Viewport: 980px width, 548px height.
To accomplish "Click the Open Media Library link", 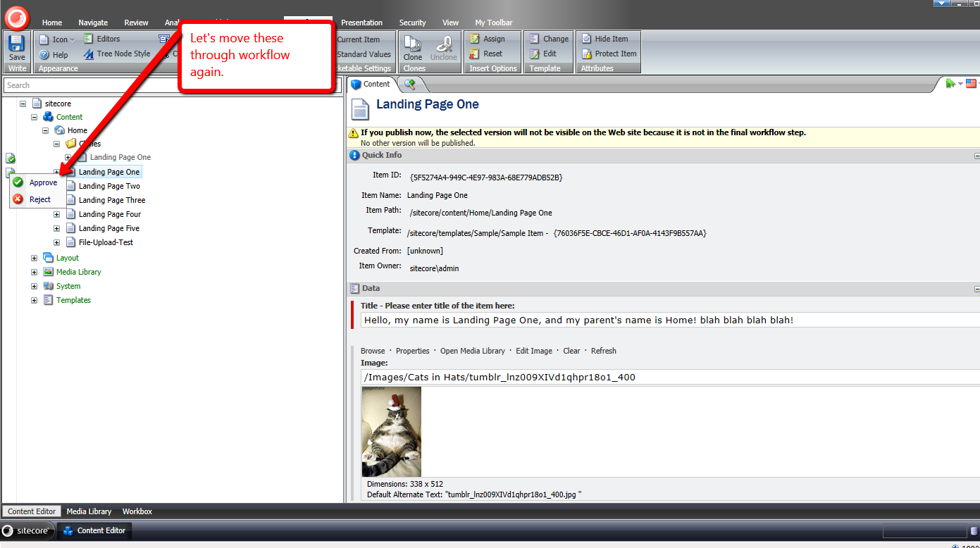I will pos(472,351).
